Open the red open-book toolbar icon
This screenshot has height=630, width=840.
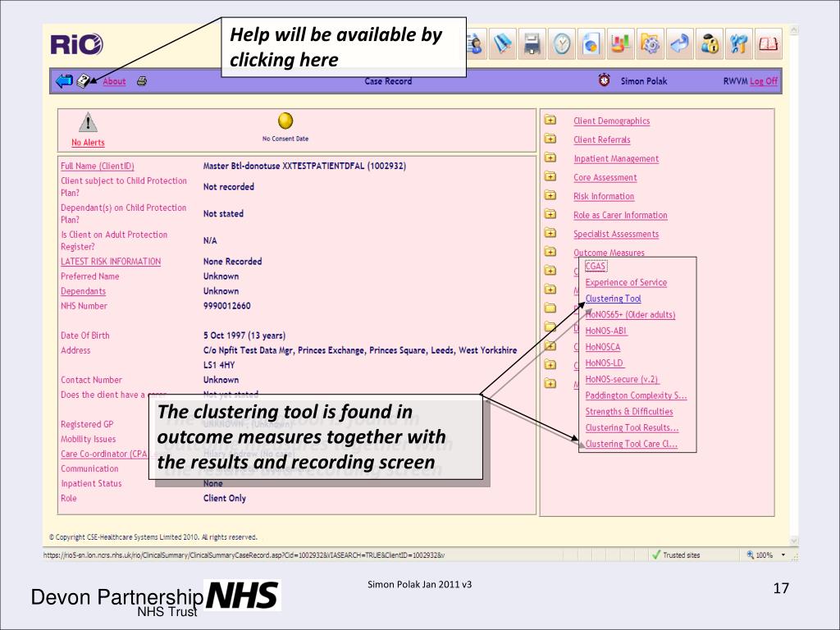point(768,44)
